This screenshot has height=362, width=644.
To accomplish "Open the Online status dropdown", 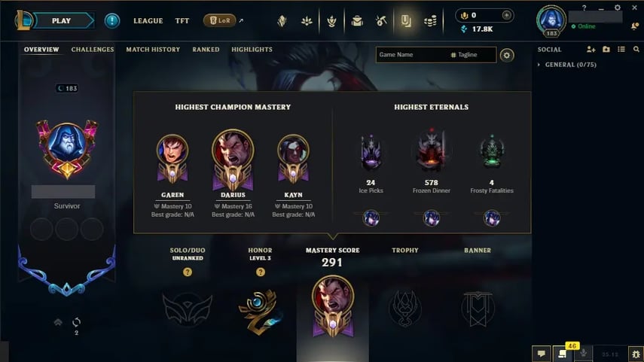I will 583,26.
